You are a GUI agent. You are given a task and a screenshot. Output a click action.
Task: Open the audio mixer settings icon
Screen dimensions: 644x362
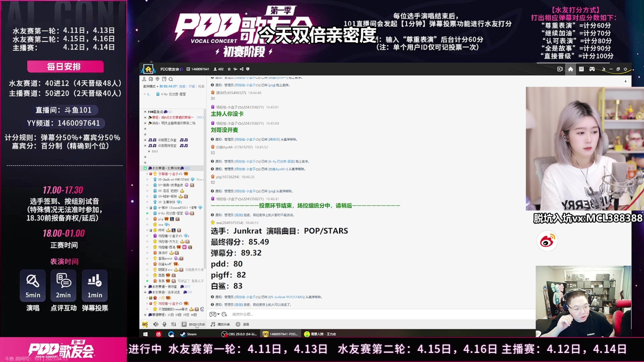[174, 324]
